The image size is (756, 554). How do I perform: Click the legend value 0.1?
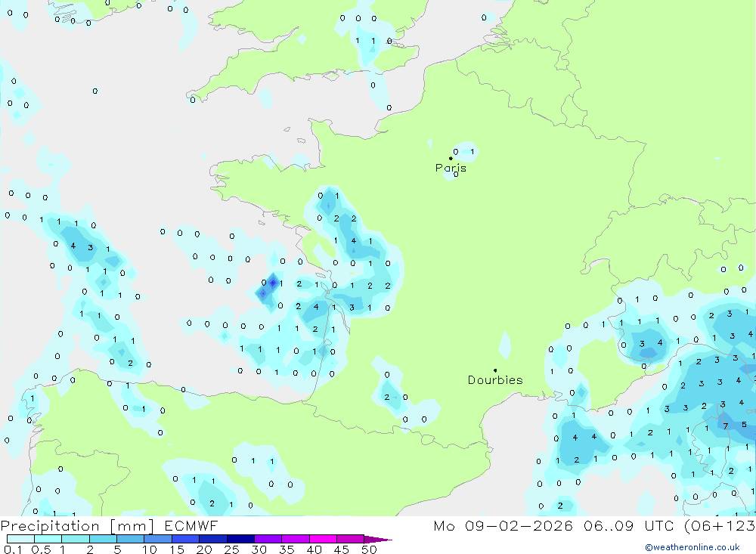(13, 549)
